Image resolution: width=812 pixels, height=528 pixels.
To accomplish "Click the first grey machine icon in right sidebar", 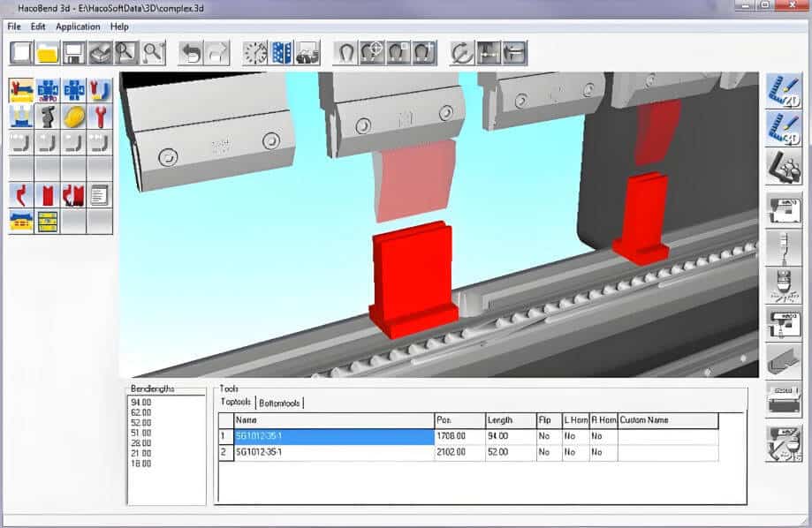I will 784,210.
